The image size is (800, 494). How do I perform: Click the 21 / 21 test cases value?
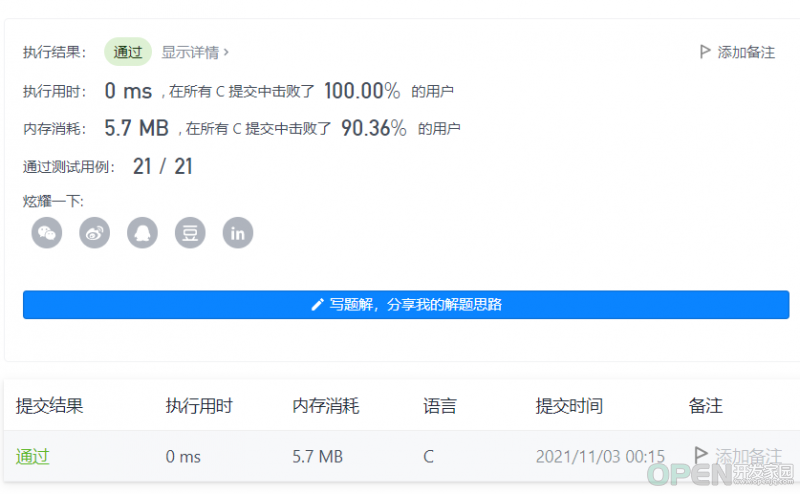coord(163,166)
